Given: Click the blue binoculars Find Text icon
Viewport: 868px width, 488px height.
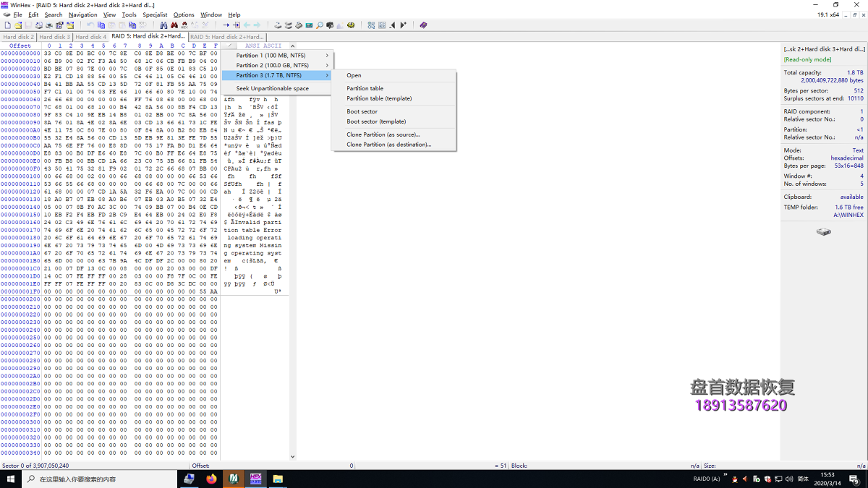Looking at the screenshot, I should 163,25.
